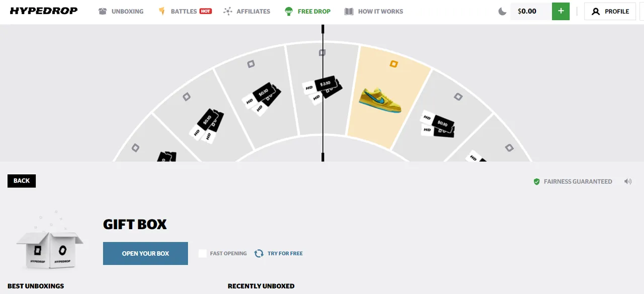
Task: Open the Affiliates page
Action: click(x=247, y=11)
